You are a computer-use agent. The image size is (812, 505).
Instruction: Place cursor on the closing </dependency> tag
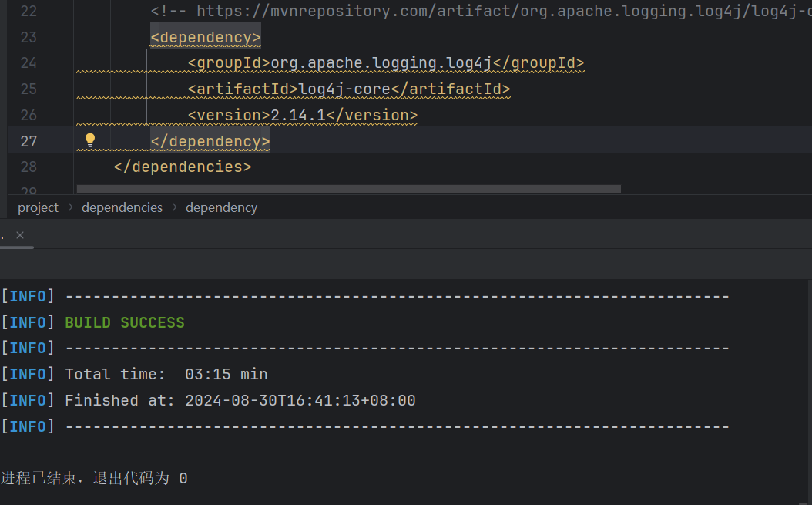[210, 141]
